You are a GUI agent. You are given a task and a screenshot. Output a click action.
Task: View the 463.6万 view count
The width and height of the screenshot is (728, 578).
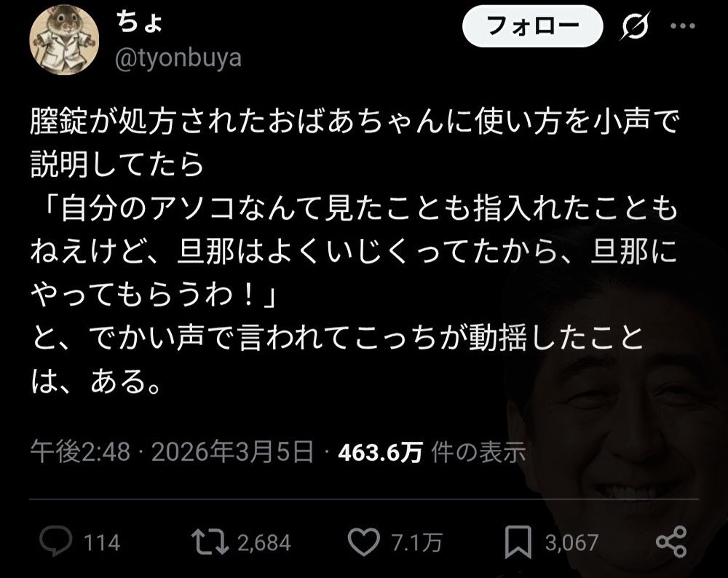coord(380,452)
